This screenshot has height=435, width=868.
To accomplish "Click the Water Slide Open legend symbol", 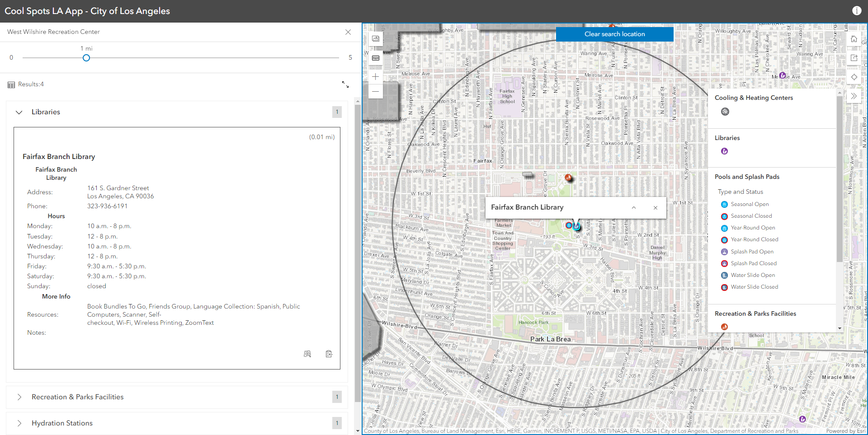I will tap(724, 276).
